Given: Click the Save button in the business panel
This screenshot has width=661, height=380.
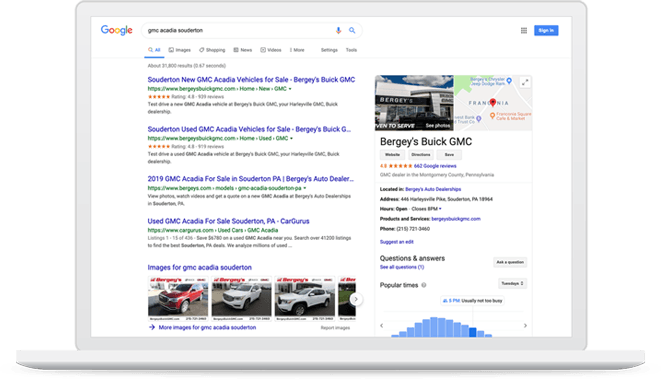Looking at the screenshot, I should point(449,155).
